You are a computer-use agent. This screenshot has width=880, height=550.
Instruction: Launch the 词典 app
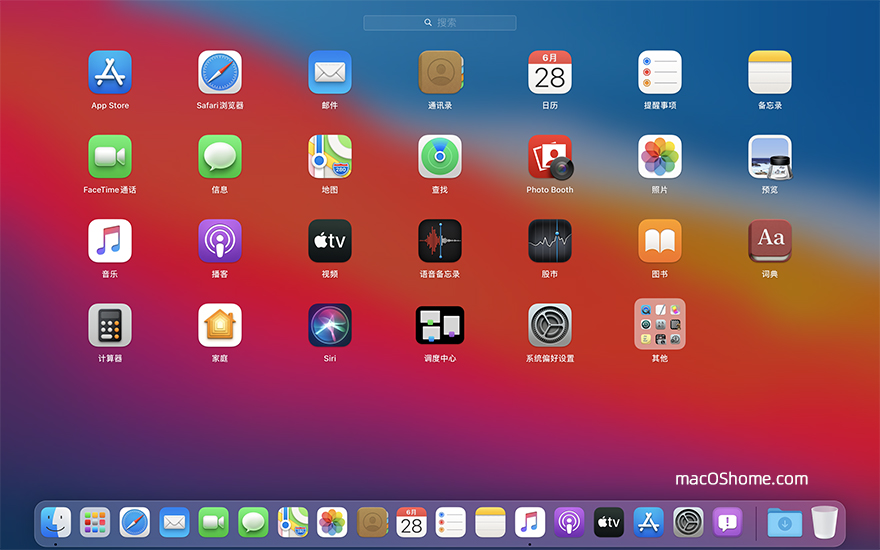coord(770,241)
